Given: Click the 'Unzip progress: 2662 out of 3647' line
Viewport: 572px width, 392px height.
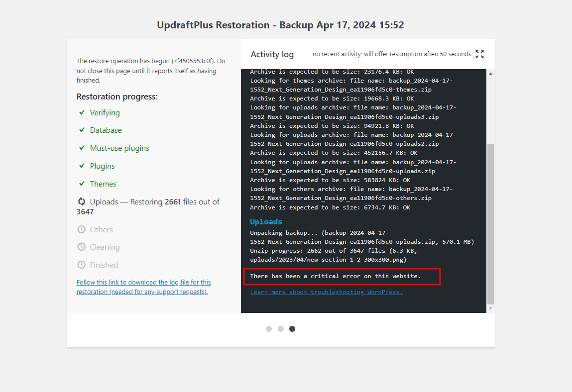Looking at the screenshot, I should click(334, 255).
